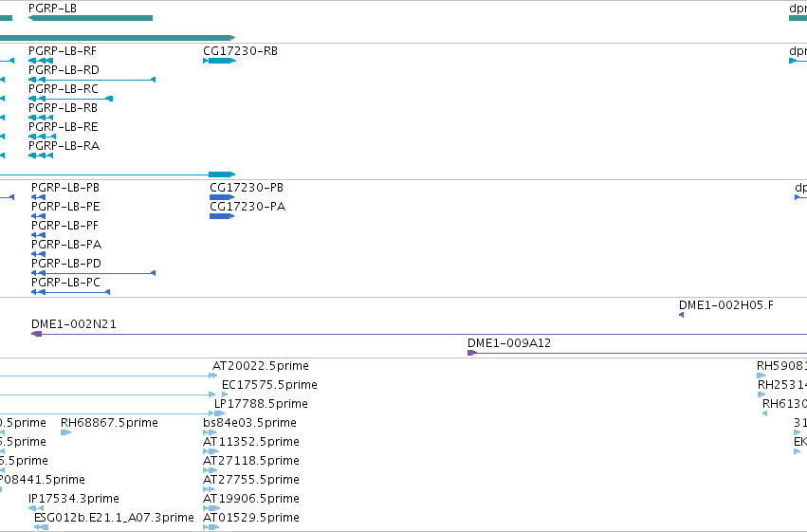Click the PGRP-LB-RC transcript line
The height and width of the screenshot is (532, 807).
(x=70, y=99)
